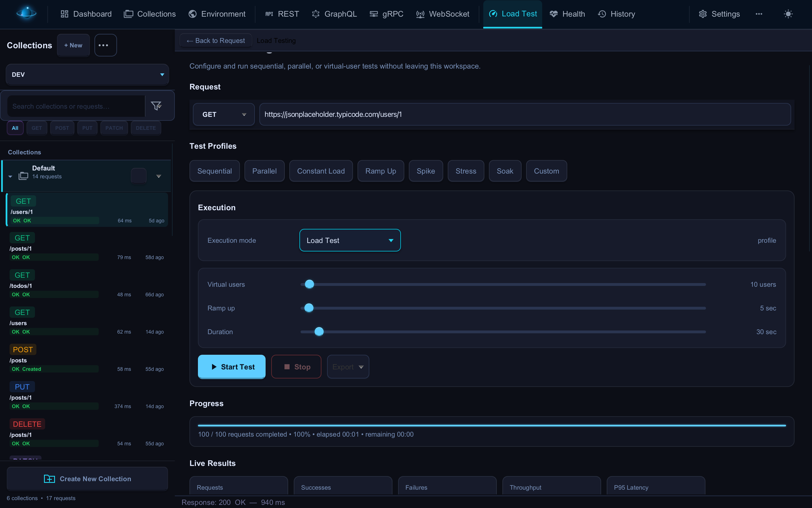Open Settings from the top bar
The height and width of the screenshot is (508, 812).
[720, 14]
